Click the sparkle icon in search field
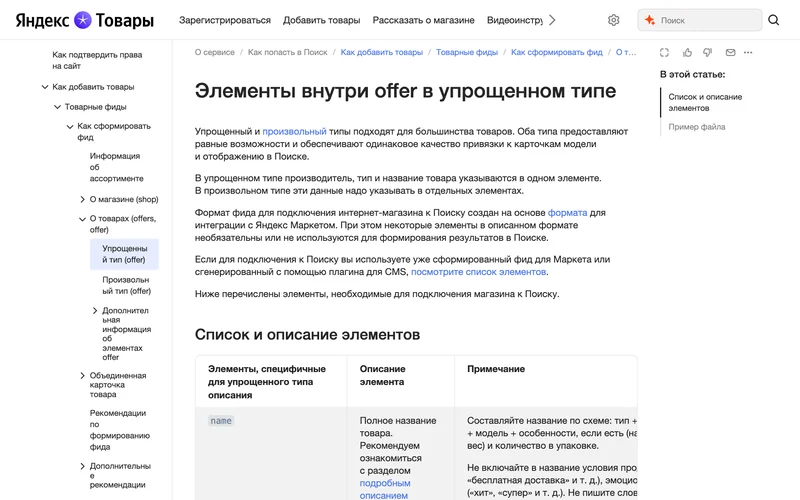This screenshot has width=800, height=500. coord(649,20)
